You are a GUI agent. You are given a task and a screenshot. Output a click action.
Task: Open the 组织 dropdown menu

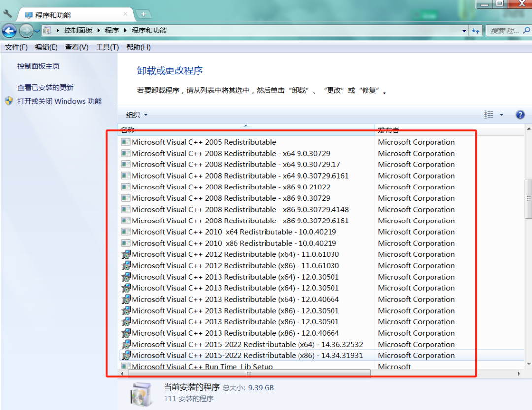pyautogui.click(x=137, y=115)
